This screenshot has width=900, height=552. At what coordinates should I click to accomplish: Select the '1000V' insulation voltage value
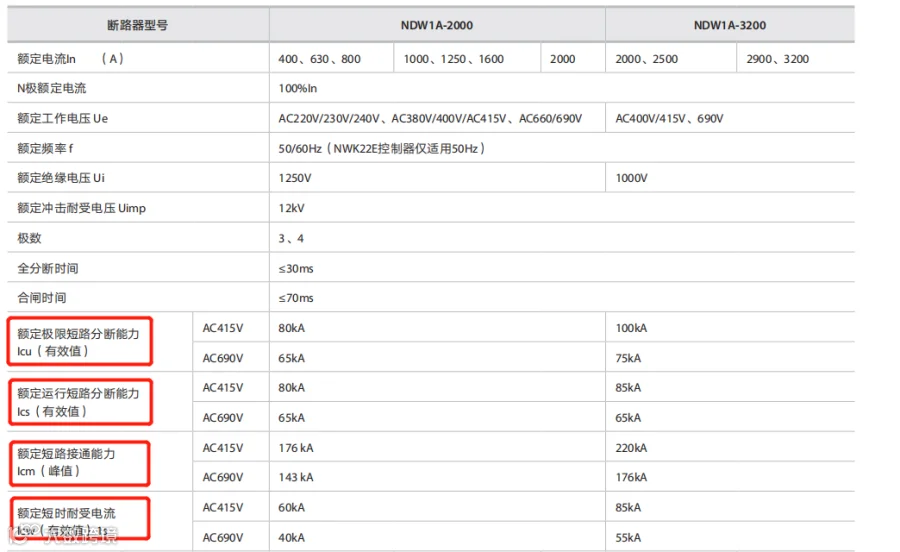631,178
